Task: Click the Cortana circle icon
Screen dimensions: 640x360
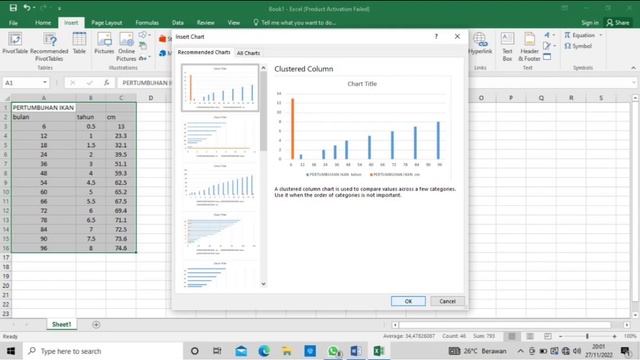Action: (195, 351)
